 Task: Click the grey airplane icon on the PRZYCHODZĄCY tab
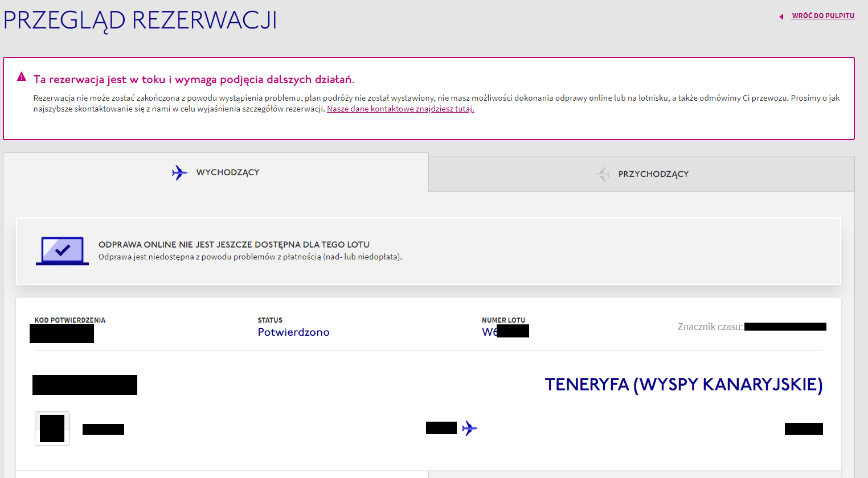(x=602, y=174)
